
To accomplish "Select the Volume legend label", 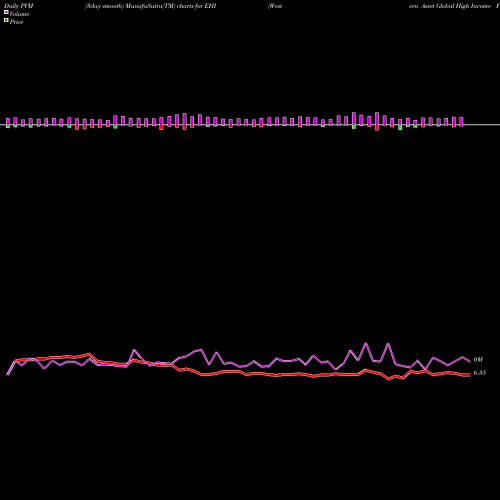I will (x=19, y=14).
